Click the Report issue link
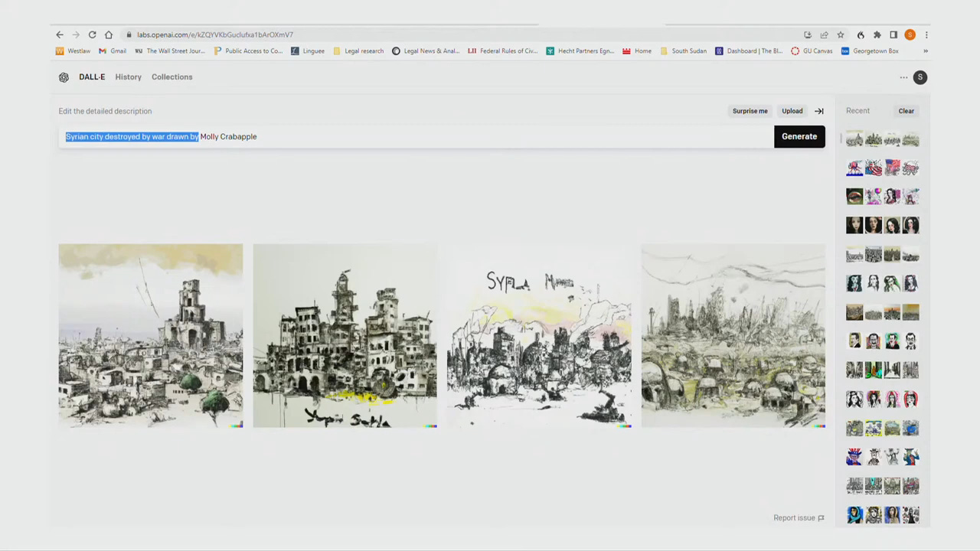 [799, 518]
